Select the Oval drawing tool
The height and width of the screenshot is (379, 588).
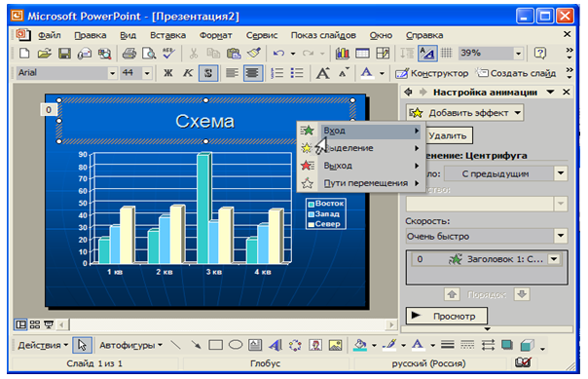coord(236,345)
